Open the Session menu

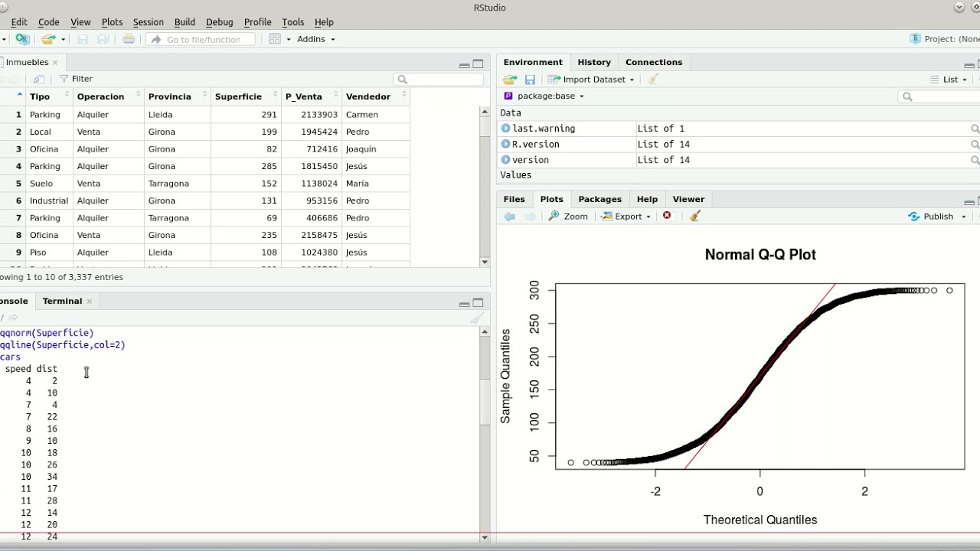pos(148,22)
